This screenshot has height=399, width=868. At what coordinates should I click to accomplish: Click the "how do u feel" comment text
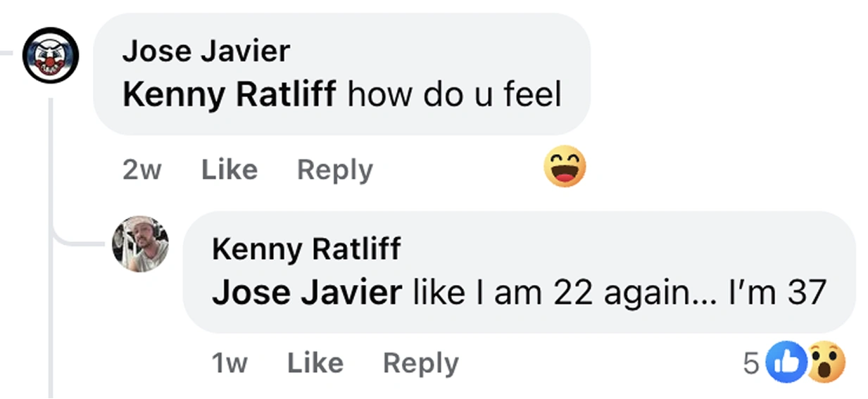click(454, 94)
